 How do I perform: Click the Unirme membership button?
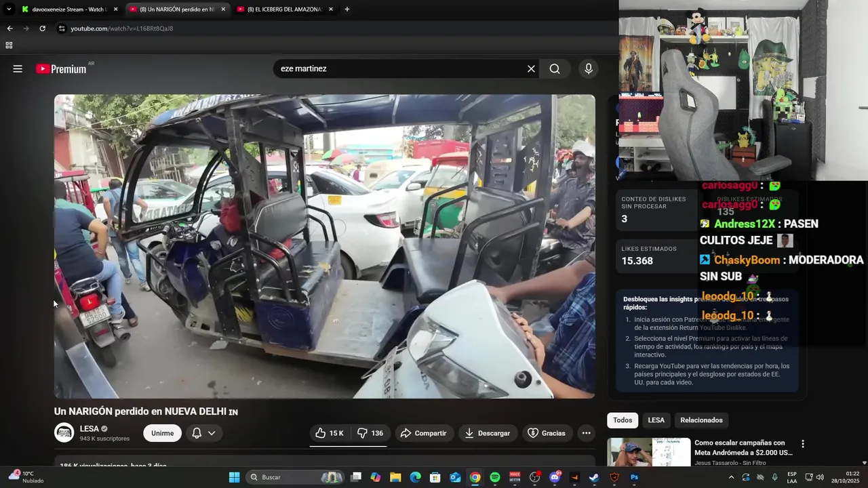pyautogui.click(x=162, y=433)
